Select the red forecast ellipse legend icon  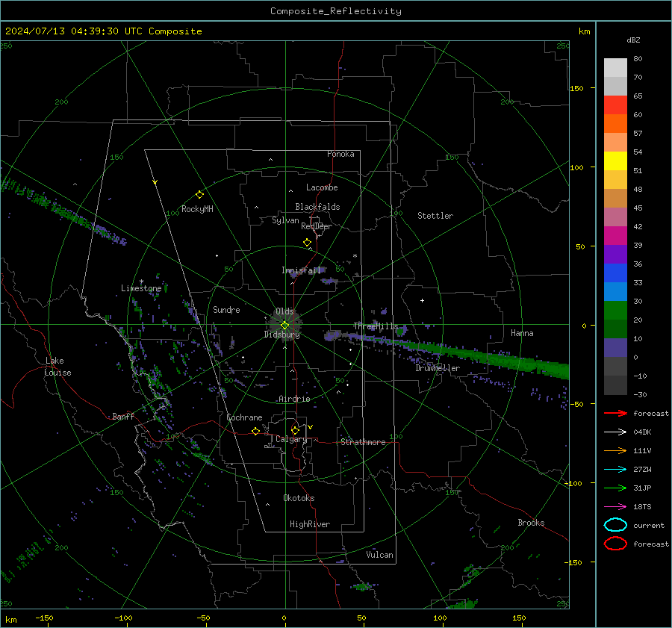tap(615, 544)
